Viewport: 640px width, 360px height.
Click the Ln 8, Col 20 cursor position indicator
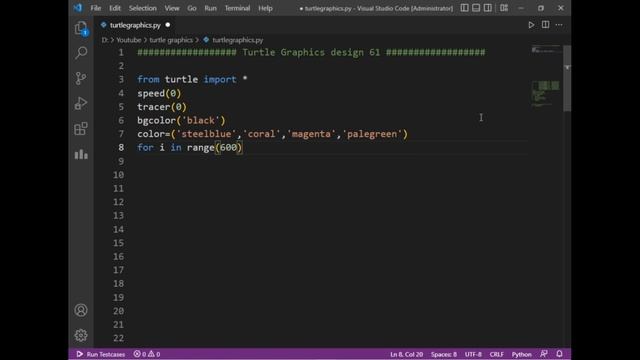407,354
